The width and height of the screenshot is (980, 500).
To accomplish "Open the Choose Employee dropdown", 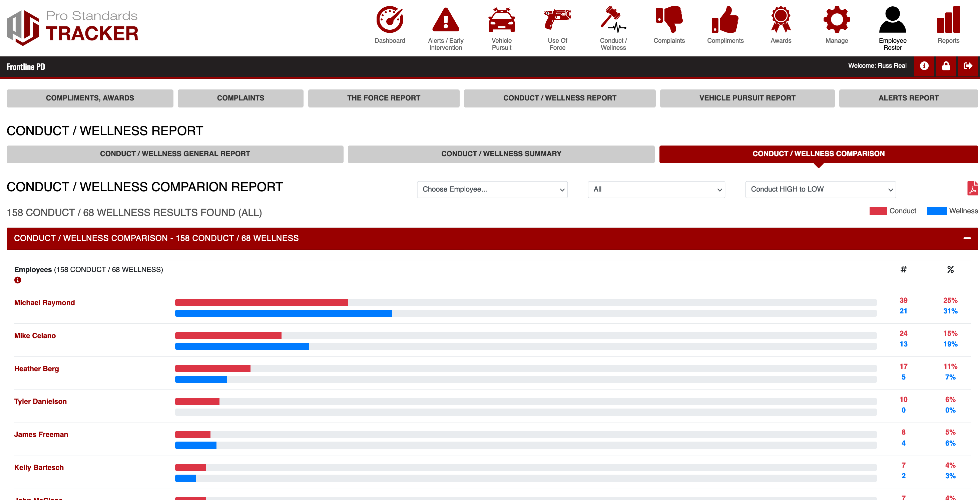I will click(492, 189).
